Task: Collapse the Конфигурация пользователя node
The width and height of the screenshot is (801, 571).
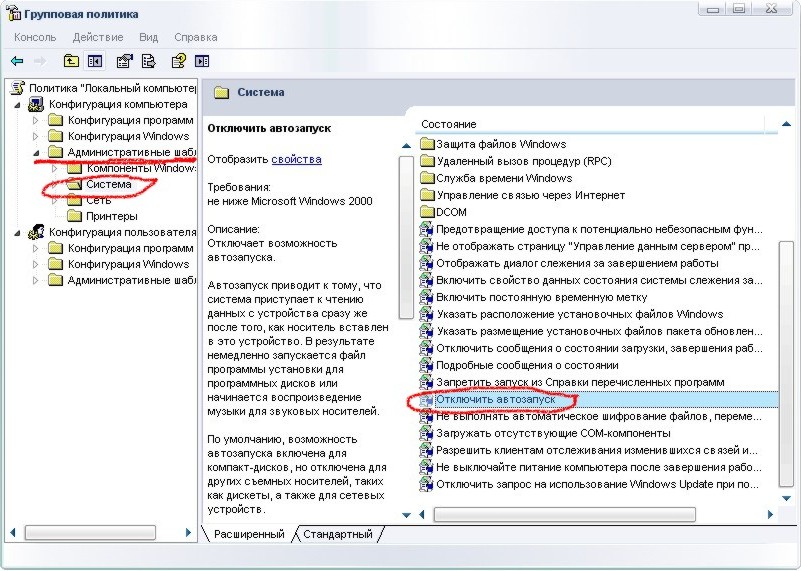Action: (17, 233)
